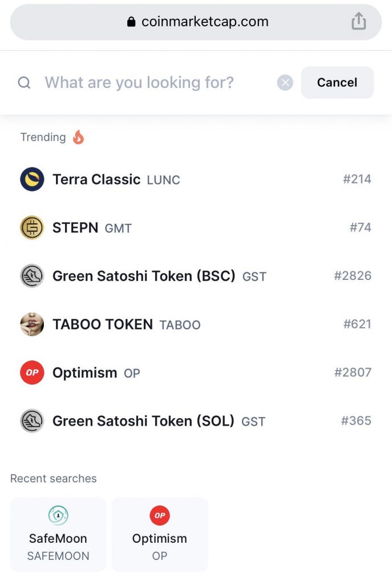Viewport: 392px width, 585px height.
Task: Tap the Cancel button
Action: (x=337, y=82)
